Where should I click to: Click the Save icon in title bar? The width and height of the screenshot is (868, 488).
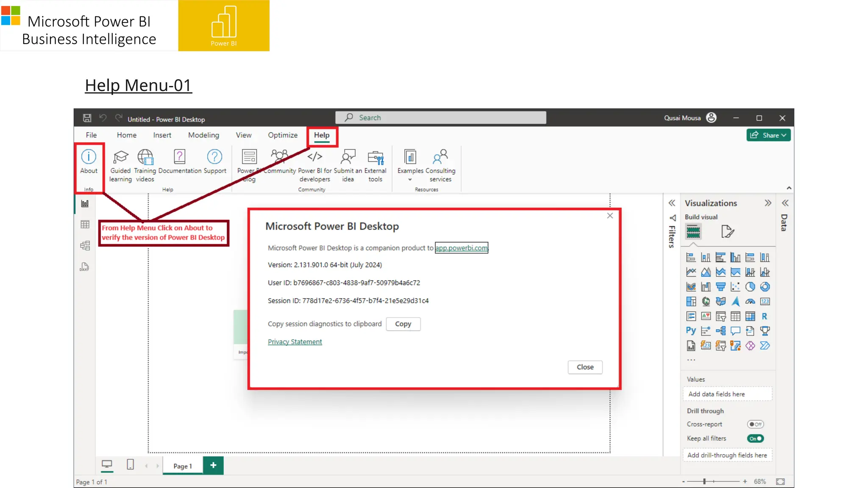[87, 118]
